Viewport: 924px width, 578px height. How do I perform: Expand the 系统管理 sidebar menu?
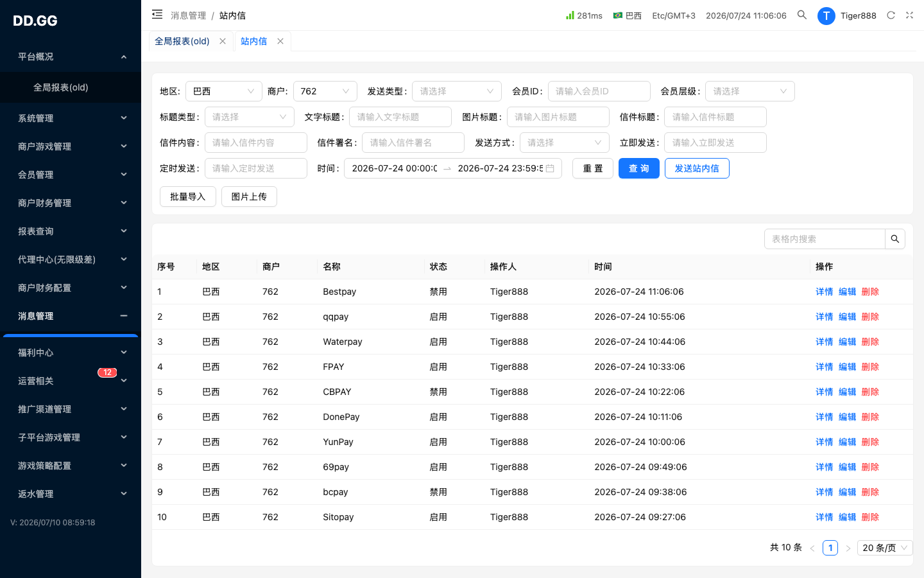pos(71,118)
